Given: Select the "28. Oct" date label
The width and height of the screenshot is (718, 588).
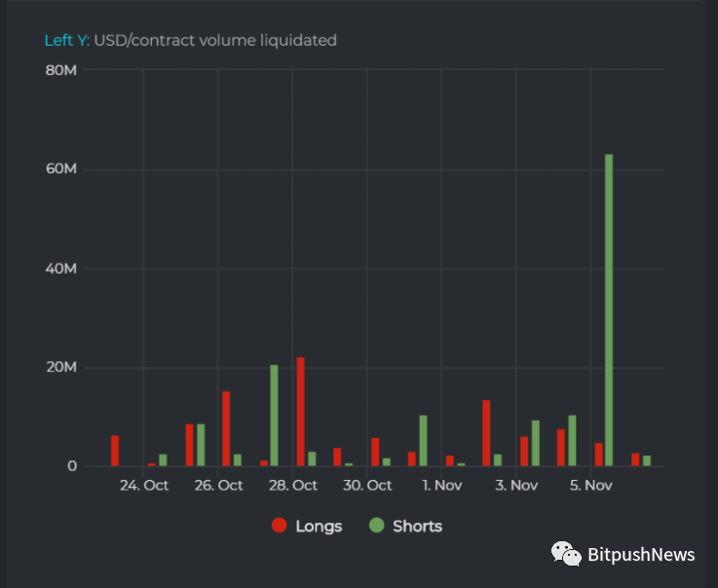Looking at the screenshot, I should pyautogui.click(x=293, y=485).
